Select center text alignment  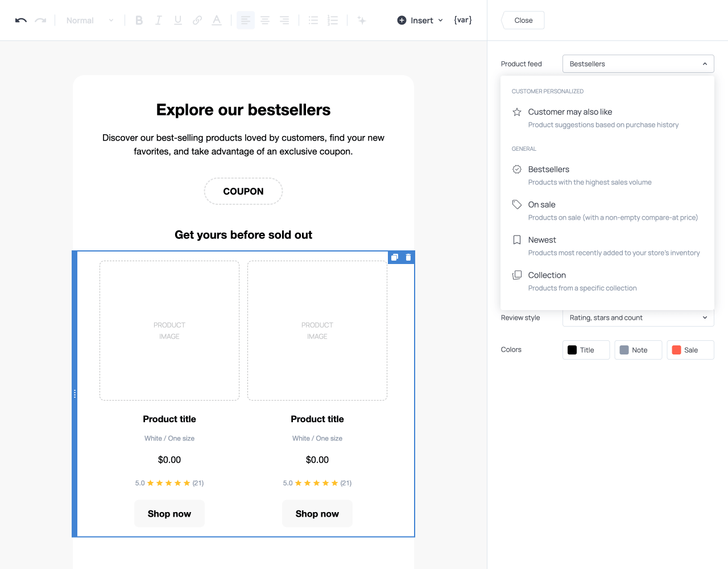tap(265, 20)
